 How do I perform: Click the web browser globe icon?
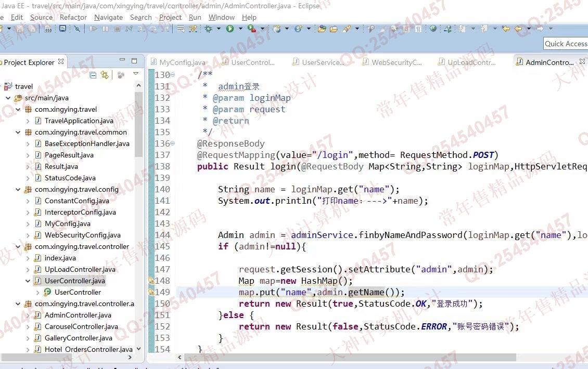coord(433,29)
